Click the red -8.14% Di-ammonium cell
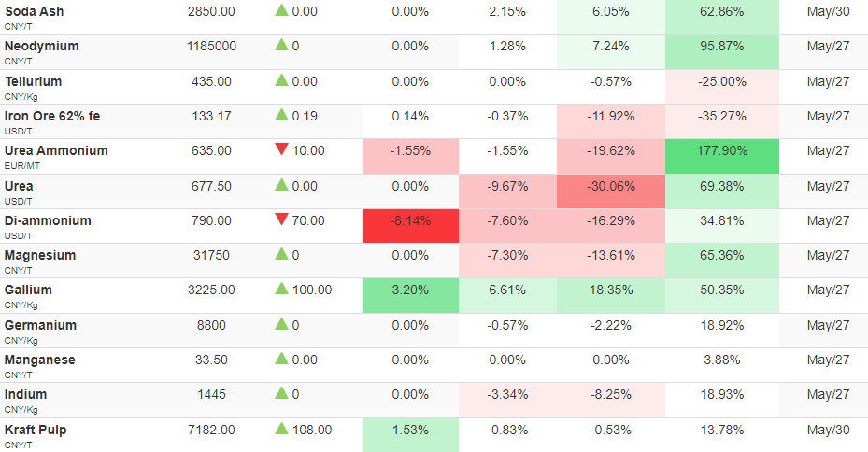Viewport: 868px width, 452px height. [411, 226]
